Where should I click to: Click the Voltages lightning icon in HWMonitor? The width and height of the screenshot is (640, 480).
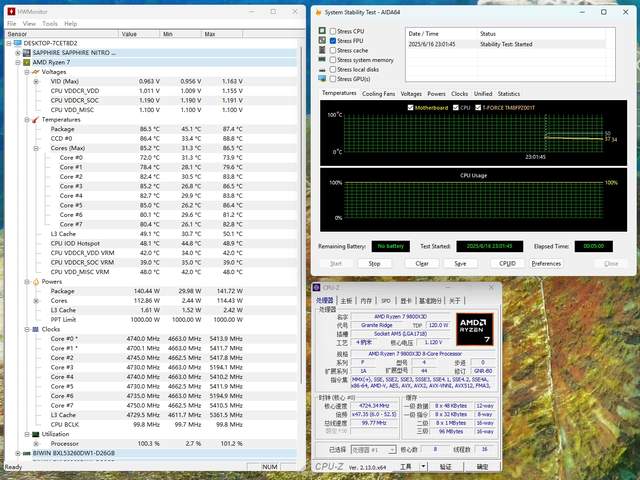(36, 71)
